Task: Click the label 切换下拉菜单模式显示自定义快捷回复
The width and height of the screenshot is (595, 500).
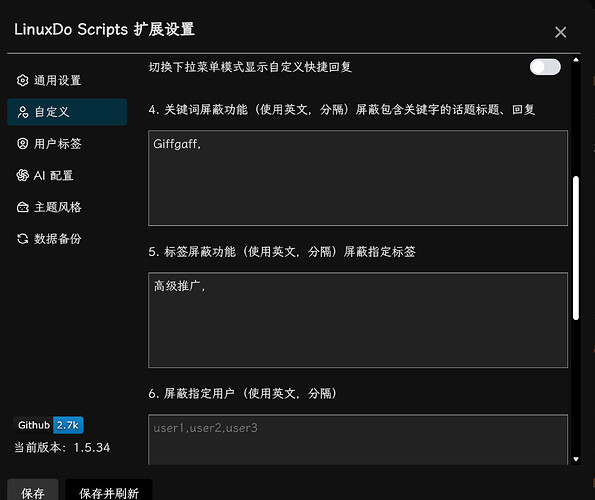Action: click(250, 67)
